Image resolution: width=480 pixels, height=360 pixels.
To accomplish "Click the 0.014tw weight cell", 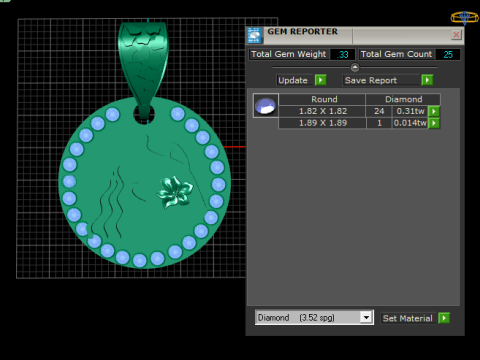I will click(x=410, y=123).
